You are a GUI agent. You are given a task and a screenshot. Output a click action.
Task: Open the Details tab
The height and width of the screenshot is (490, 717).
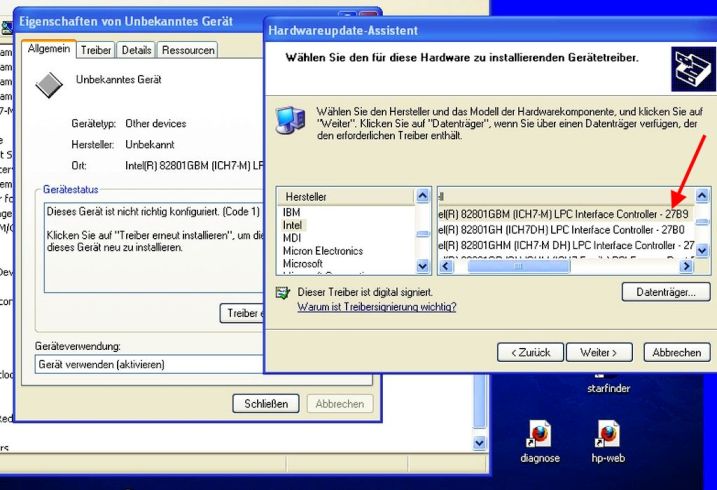[x=136, y=50]
